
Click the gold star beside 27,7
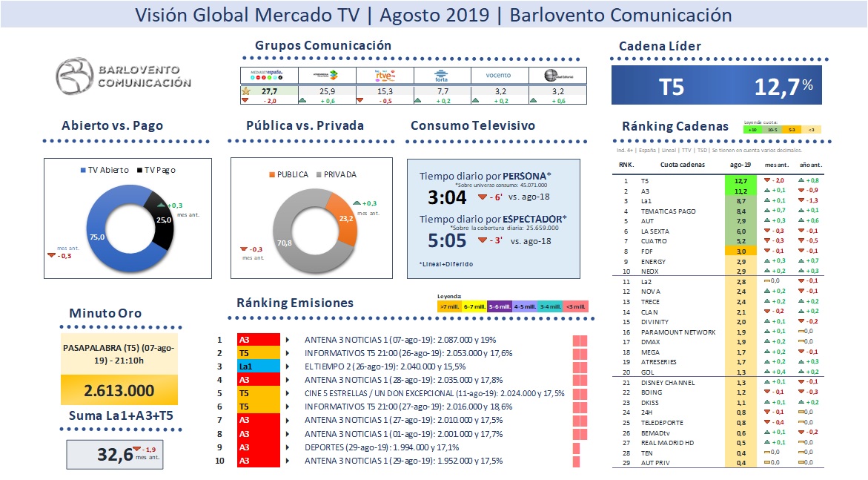246,91
